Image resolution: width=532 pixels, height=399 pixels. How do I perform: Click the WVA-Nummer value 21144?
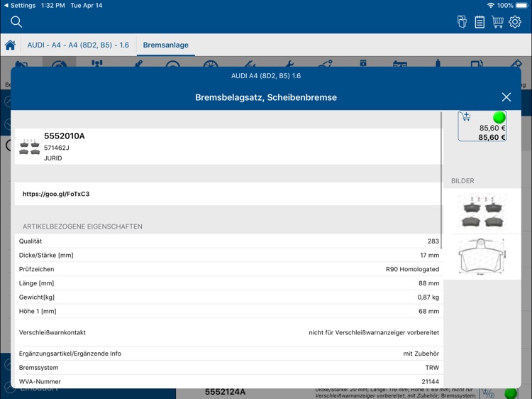point(431,382)
